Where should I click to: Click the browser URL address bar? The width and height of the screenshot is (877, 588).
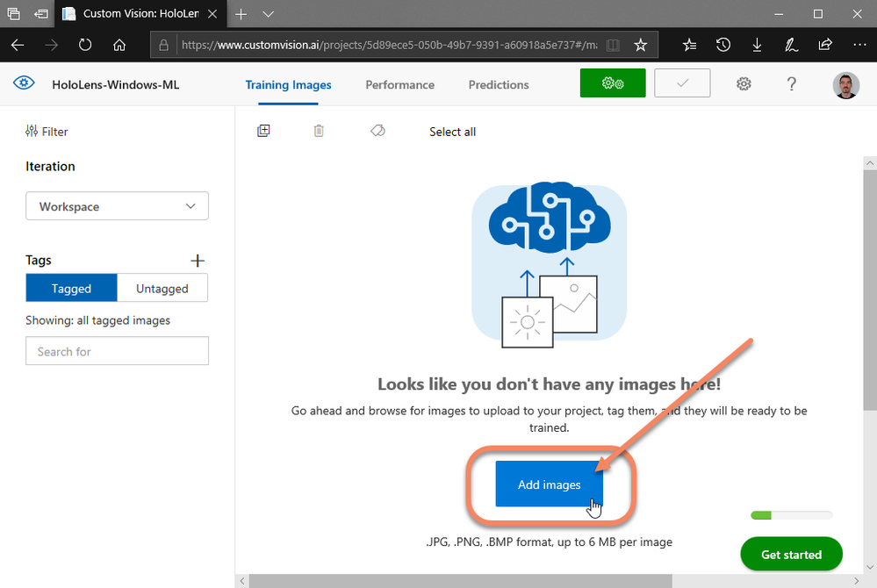(x=389, y=46)
